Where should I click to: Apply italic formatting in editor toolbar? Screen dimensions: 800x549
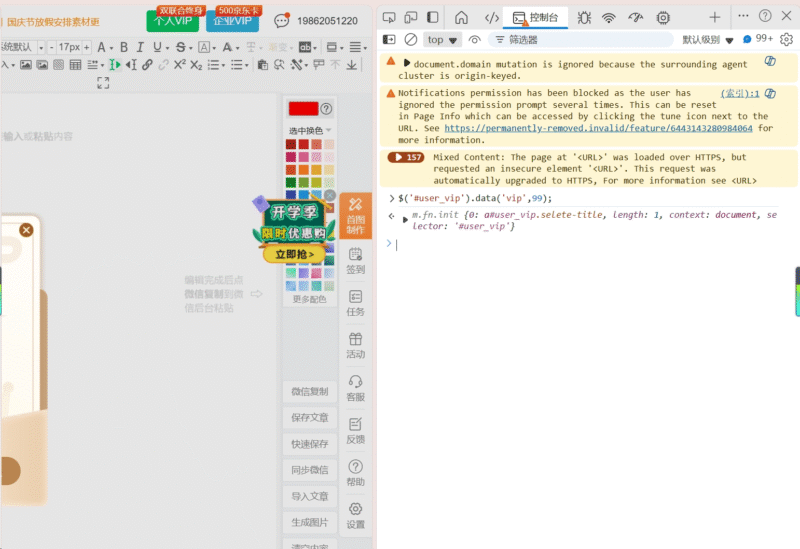point(139,47)
